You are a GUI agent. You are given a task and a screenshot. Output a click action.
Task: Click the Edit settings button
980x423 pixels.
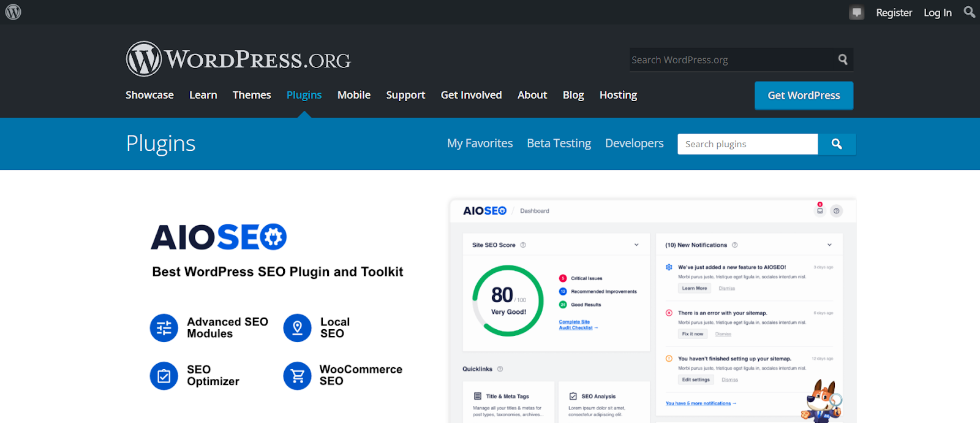coord(696,379)
